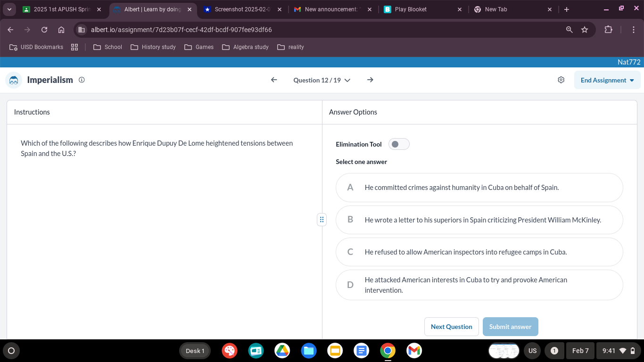The height and width of the screenshot is (362, 644).
Task: Click the Nat772 username text
Action: (x=629, y=62)
